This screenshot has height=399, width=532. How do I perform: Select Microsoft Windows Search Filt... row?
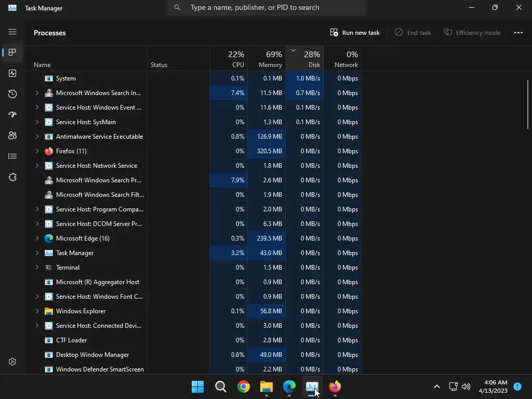(x=194, y=195)
